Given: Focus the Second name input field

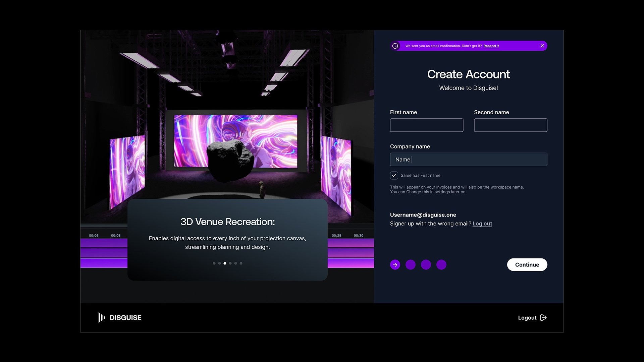Looking at the screenshot, I should [x=511, y=125].
